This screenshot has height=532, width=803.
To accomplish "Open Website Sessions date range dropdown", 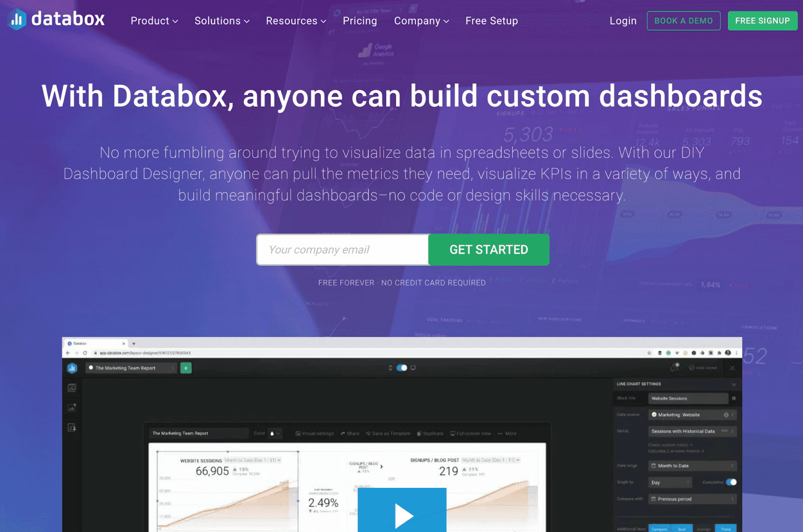I will tap(252, 460).
